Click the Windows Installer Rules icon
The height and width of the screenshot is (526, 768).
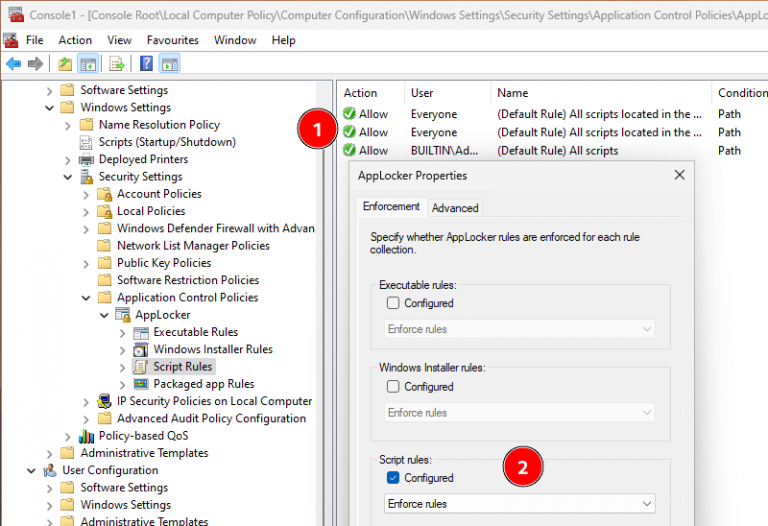coord(141,350)
